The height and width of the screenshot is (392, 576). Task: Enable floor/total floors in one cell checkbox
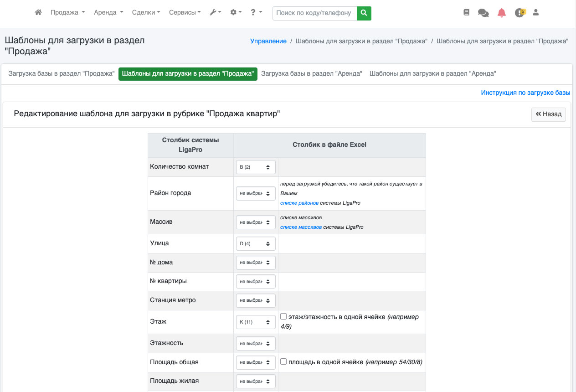pyautogui.click(x=283, y=316)
